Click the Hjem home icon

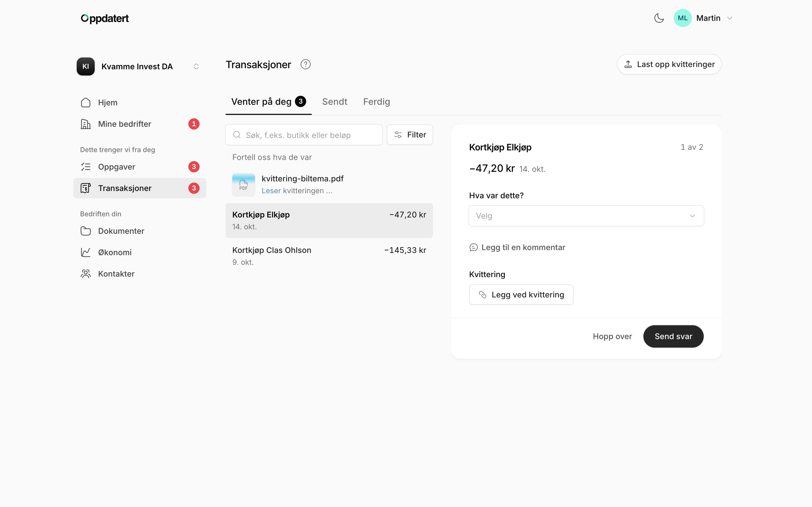pos(85,103)
